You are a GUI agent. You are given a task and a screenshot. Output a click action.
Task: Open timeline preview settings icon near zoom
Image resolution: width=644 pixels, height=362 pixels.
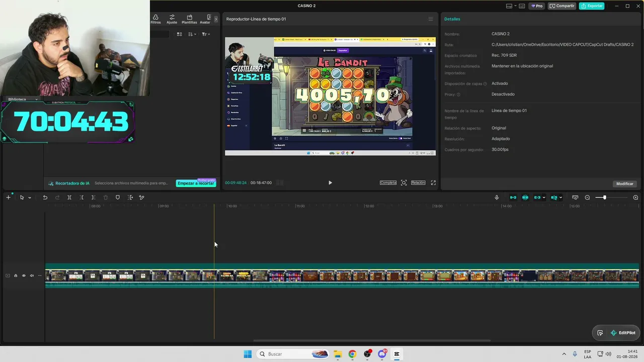[575, 198]
